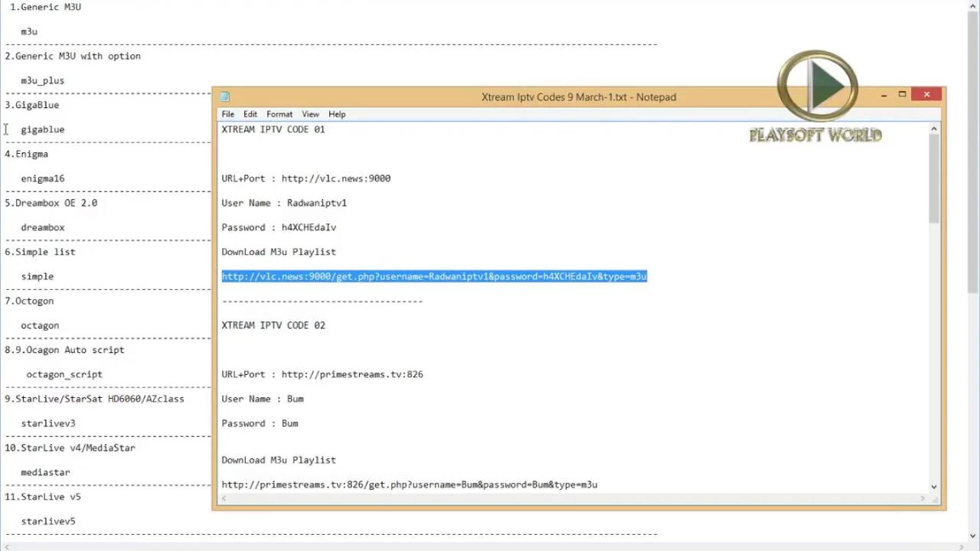Open the View menu
The width and height of the screenshot is (980, 551).
pyautogui.click(x=310, y=114)
